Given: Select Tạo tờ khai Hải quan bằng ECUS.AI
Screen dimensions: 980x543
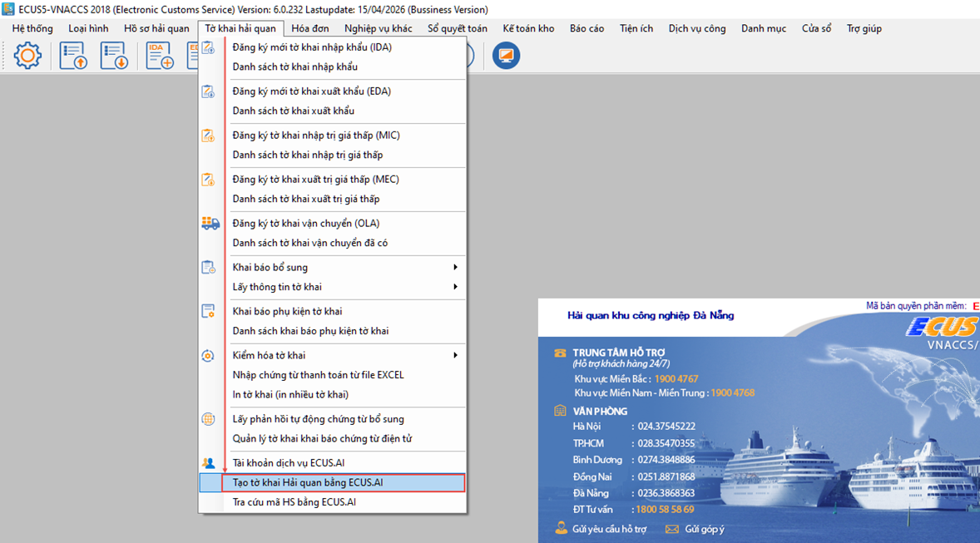Looking at the screenshot, I should (x=308, y=483).
